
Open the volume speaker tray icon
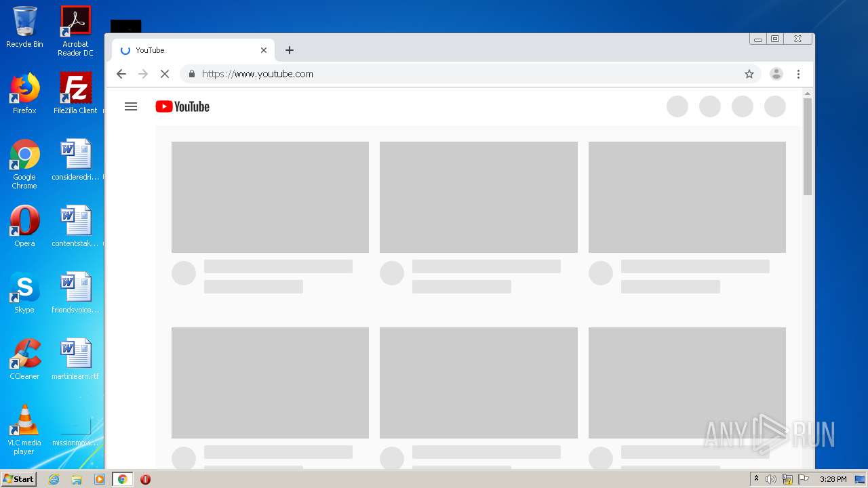(770, 479)
